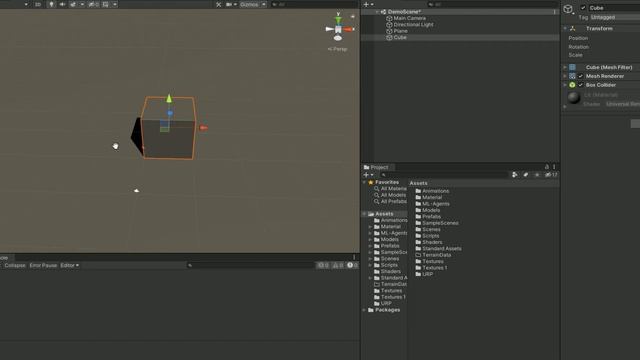Open TerrainData folder in Assets list
The height and width of the screenshot is (360, 640).
(x=433, y=255)
